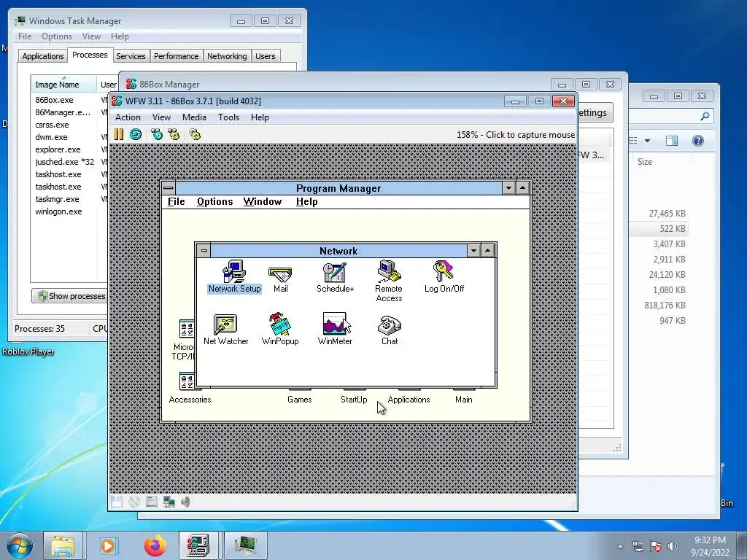Select explorer.exe process row
Image resolution: width=747 pixels, height=560 pixels.
coord(69,149)
